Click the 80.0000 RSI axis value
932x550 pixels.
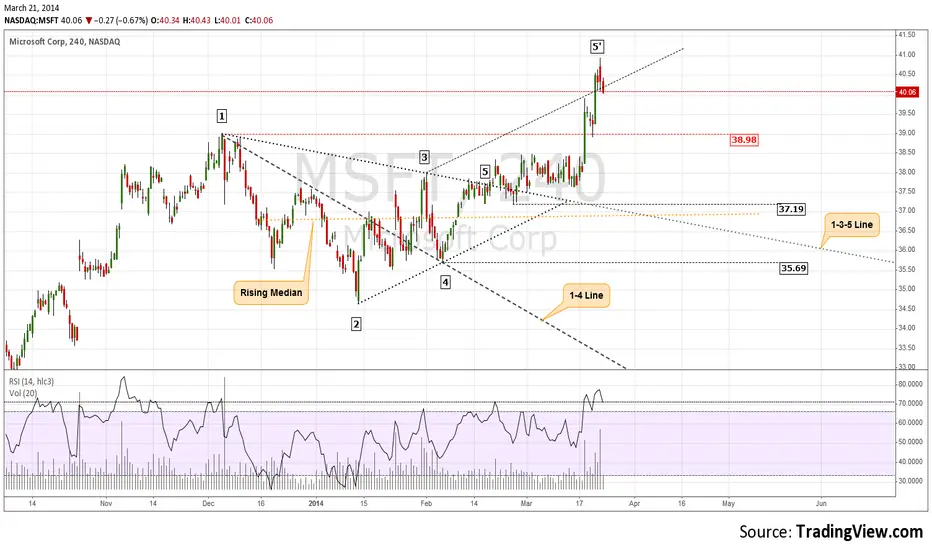[x=910, y=384]
